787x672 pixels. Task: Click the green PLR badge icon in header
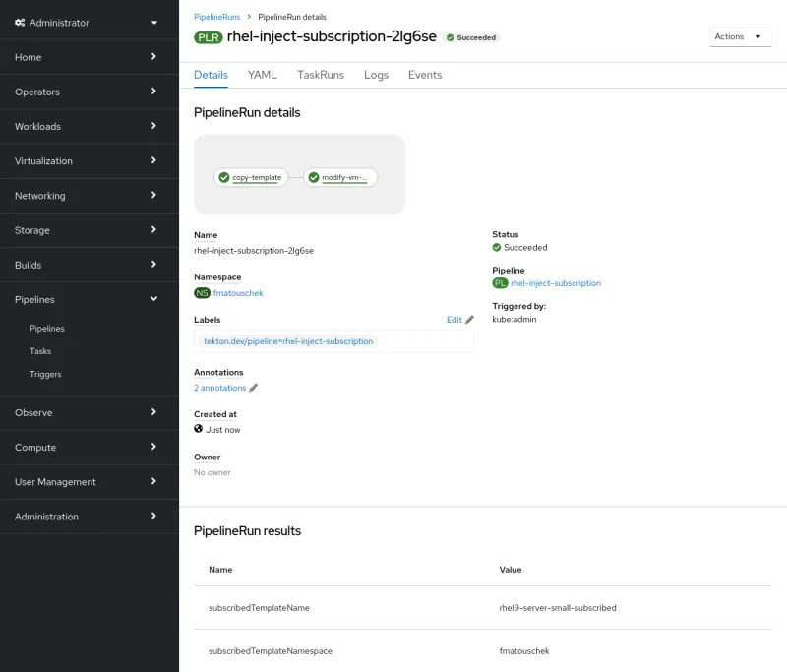[x=208, y=37]
